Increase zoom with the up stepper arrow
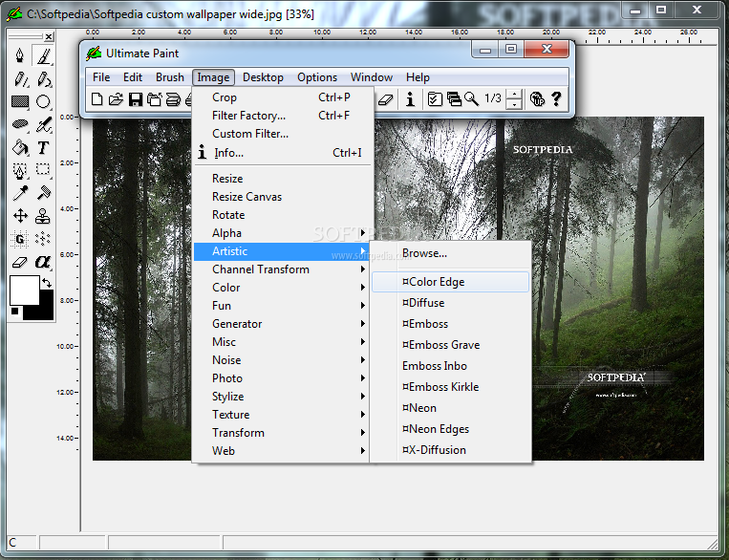This screenshot has height=560, width=729. pyautogui.click(x=514, y=94)
